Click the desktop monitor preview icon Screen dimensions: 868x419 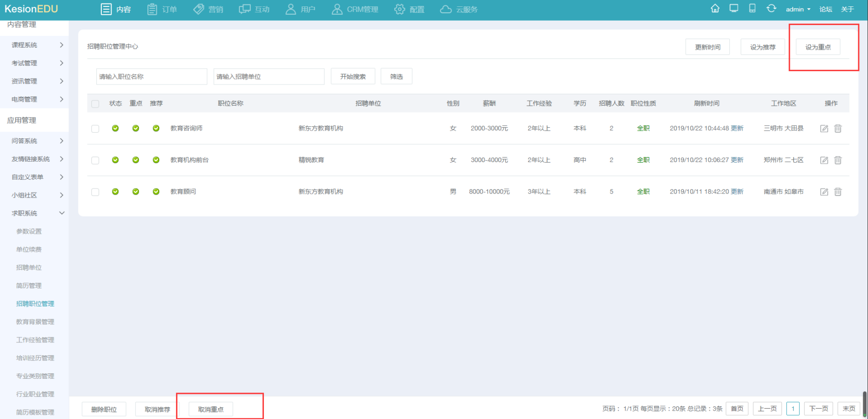[733, 8]
